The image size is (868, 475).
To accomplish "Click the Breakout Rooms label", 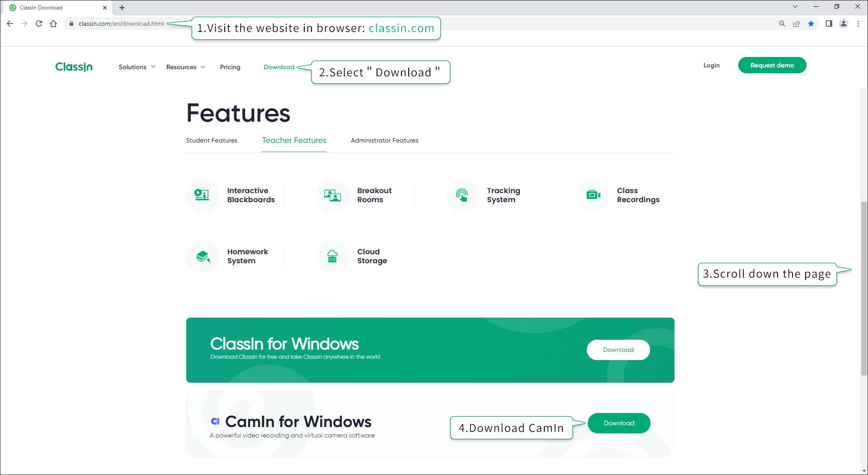I will pos(374,195).
